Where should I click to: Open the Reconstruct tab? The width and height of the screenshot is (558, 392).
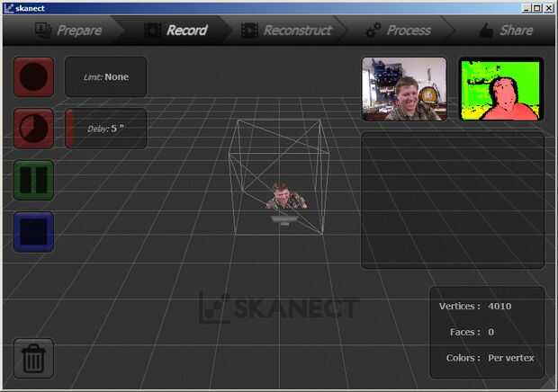click(286, 31)
